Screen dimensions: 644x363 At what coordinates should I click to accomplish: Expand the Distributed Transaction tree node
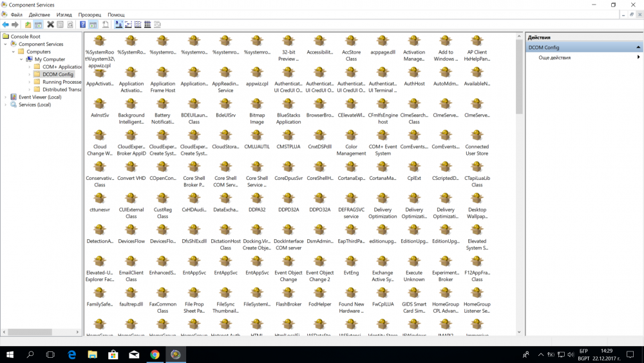(x=29, y=90)
